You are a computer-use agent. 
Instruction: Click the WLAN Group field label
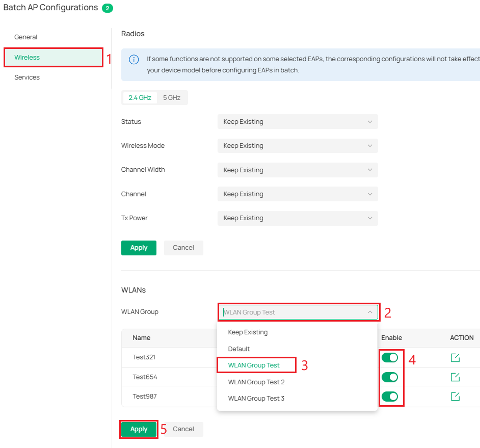[140, 312]
